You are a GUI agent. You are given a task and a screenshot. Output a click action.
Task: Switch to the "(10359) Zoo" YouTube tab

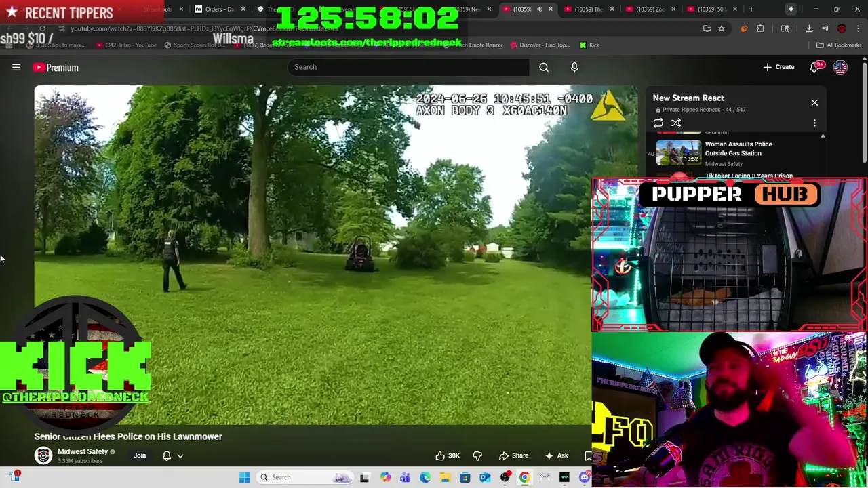649,9
